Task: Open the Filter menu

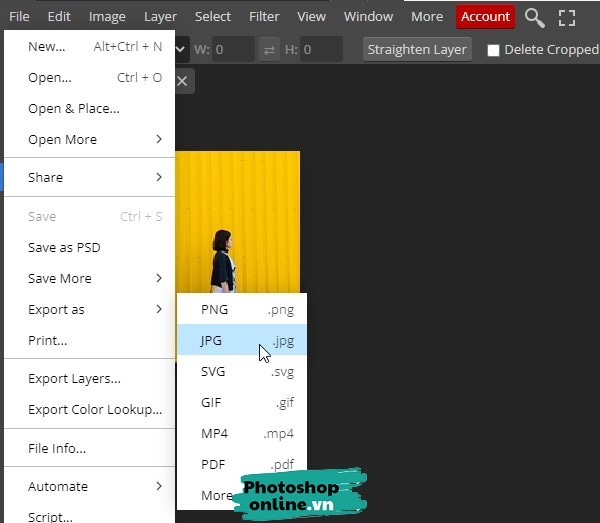Action: click(x=264, y=17)
